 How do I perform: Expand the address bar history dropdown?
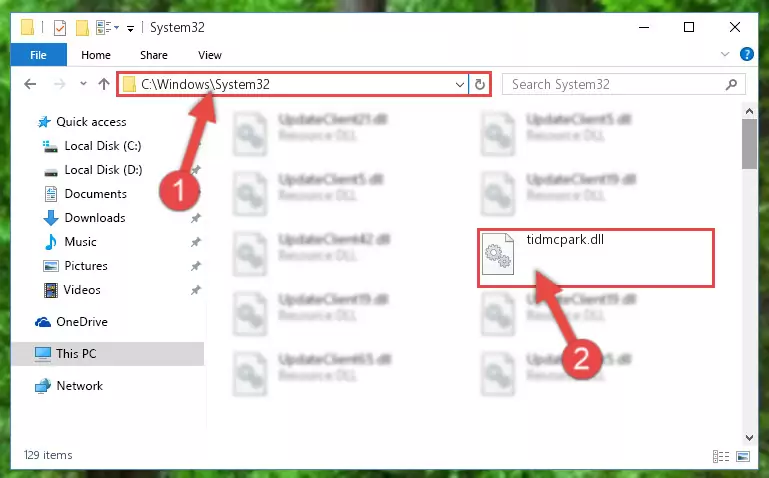tap(460, 84)
